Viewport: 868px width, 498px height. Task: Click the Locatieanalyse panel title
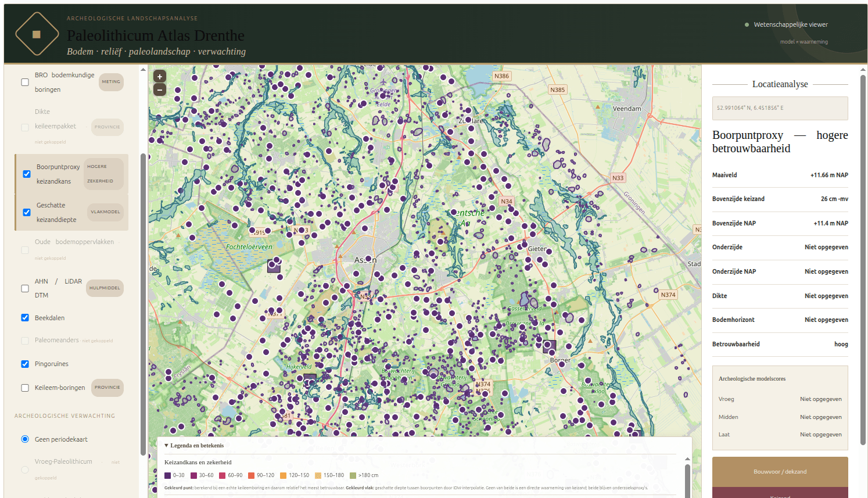pyautogui.click(x=780, y=84)
